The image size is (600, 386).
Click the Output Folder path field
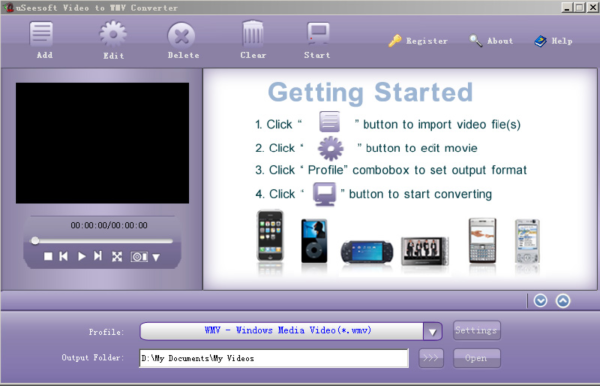pyautogui.click(x=274, y=358)
